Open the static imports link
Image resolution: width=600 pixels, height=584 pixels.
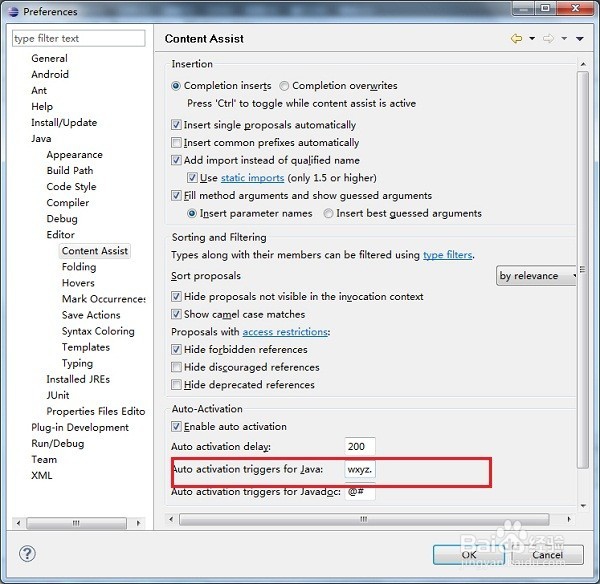[253, 178]
